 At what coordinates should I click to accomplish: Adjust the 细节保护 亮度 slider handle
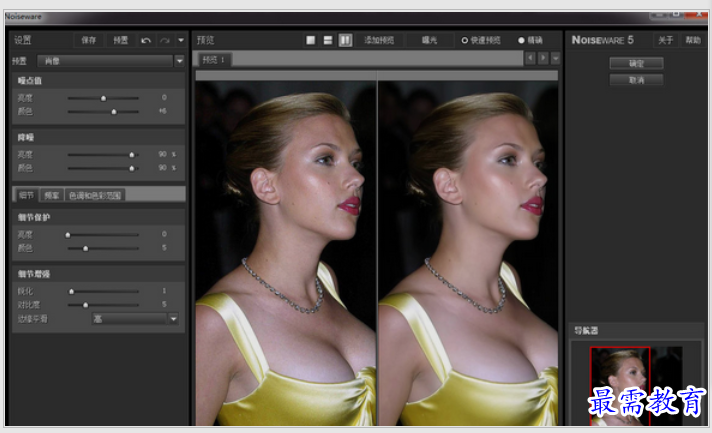(x=68, y=235)
